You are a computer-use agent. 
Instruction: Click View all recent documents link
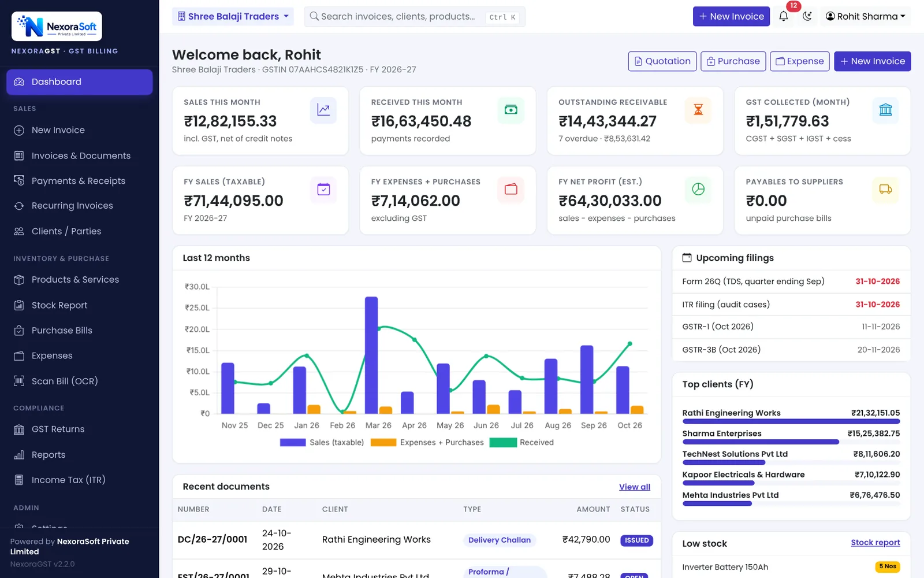(x=635, y=487)
